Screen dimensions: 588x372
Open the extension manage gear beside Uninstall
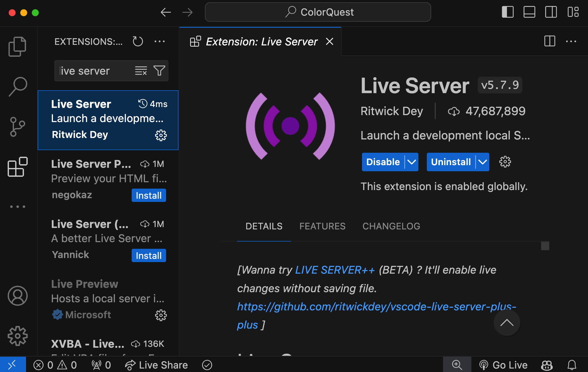point(505,162)
